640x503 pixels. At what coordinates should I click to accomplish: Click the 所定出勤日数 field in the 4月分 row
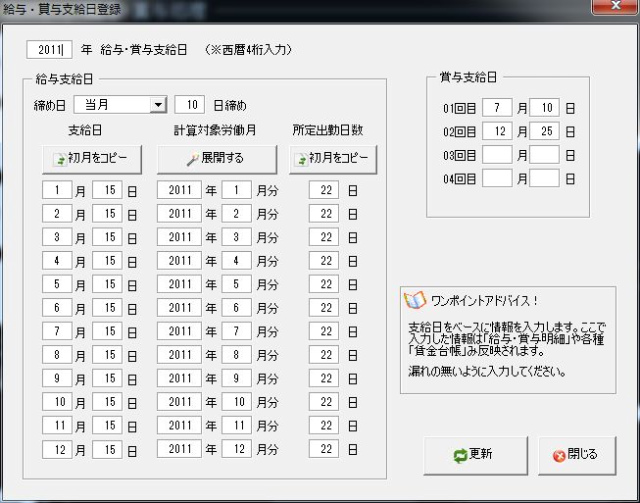[x=324, y=260]
